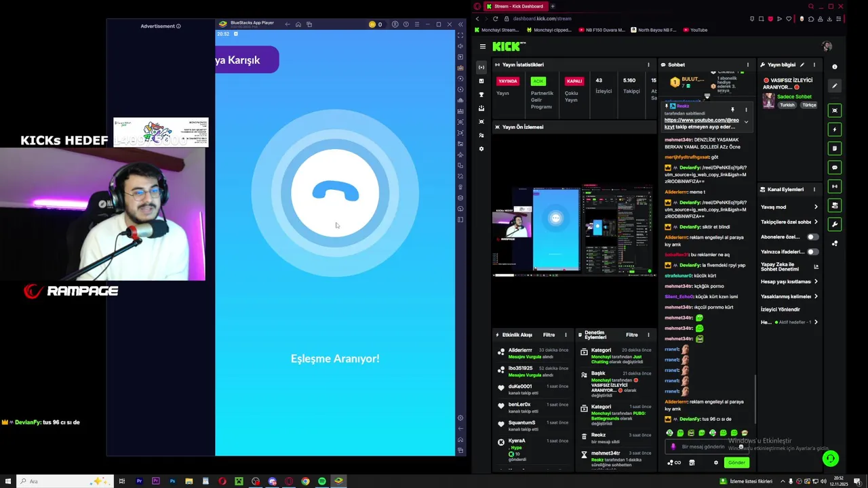Screen dimensions: 868x488
Task: Select the lightning bolt widget in the right rail
Action: (x=835, y=129)
